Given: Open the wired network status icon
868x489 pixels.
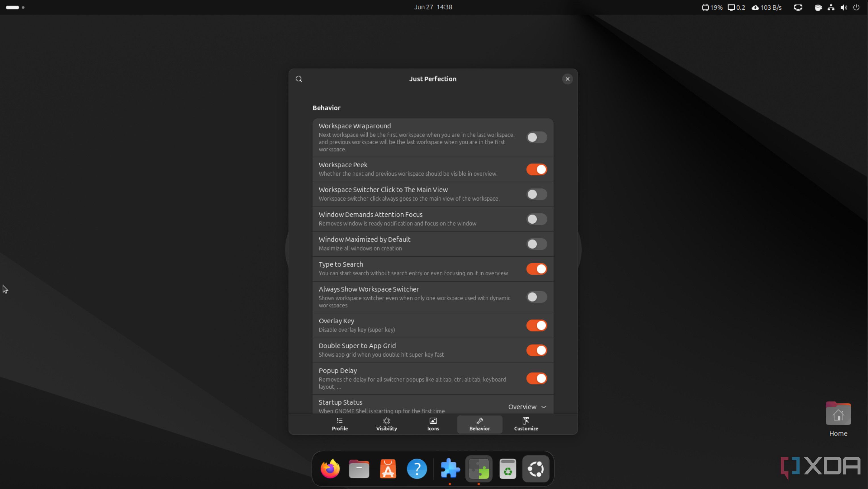Looking at the screenshot, I should (831, 7).
